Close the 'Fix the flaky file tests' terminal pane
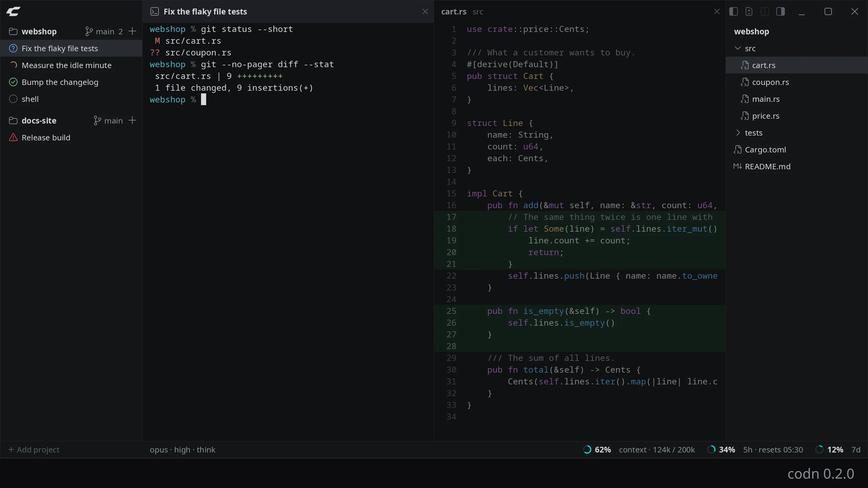This screenshot has width=868, height=488. point(425,11)
